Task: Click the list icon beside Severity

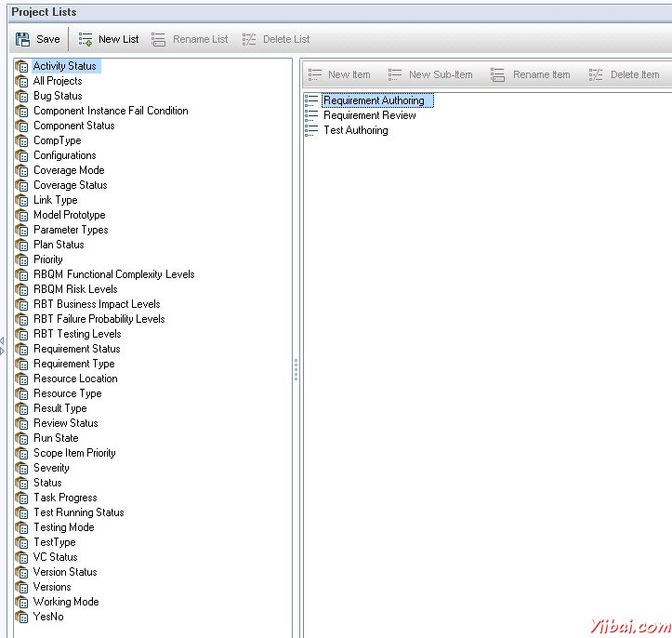Action: (x=22, y=468)
